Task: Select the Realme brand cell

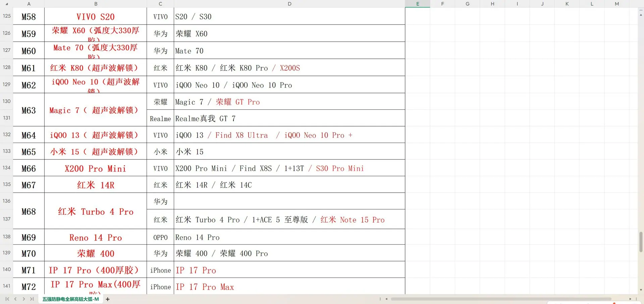Action: [160, 118]
